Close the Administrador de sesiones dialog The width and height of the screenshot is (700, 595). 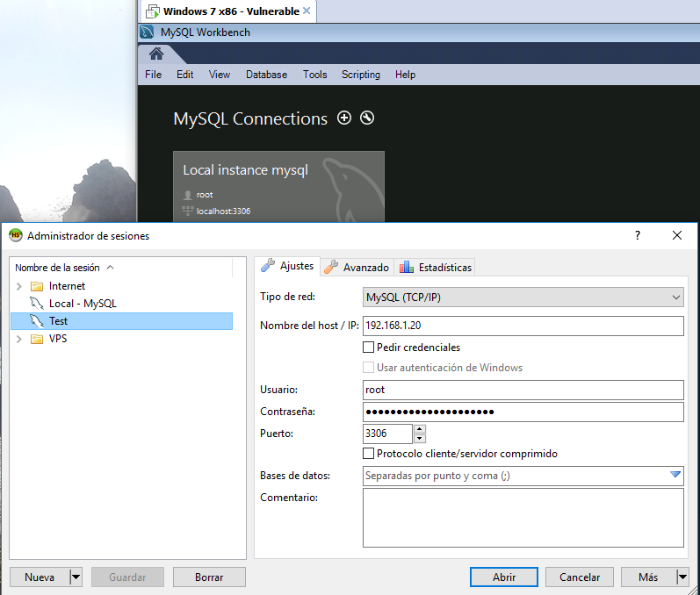677,235
